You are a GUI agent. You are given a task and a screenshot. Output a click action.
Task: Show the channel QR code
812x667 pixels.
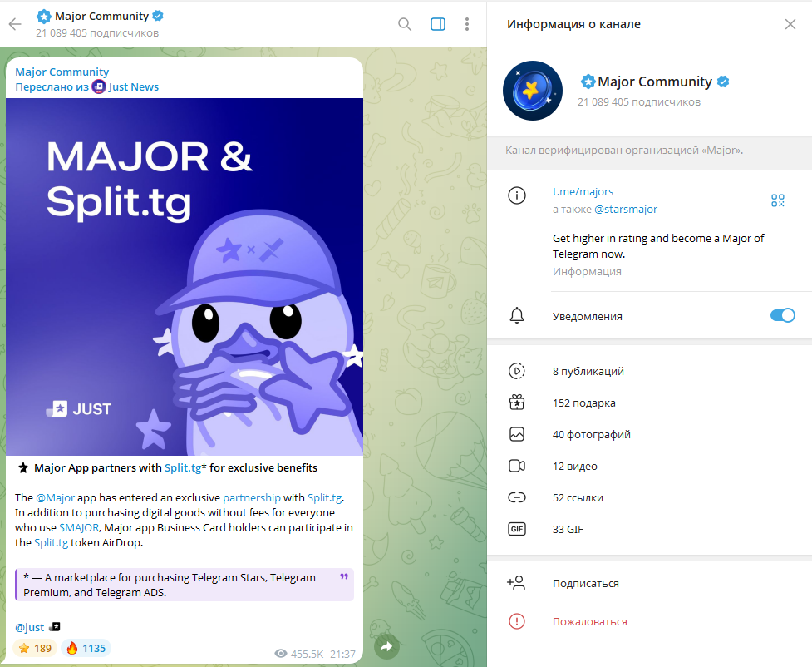pyautogui.click(x=777, y=200)
